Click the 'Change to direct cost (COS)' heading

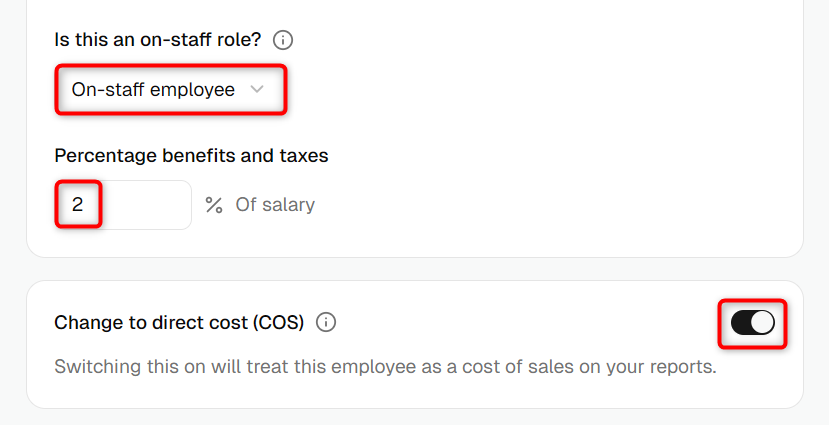(179, 322)
